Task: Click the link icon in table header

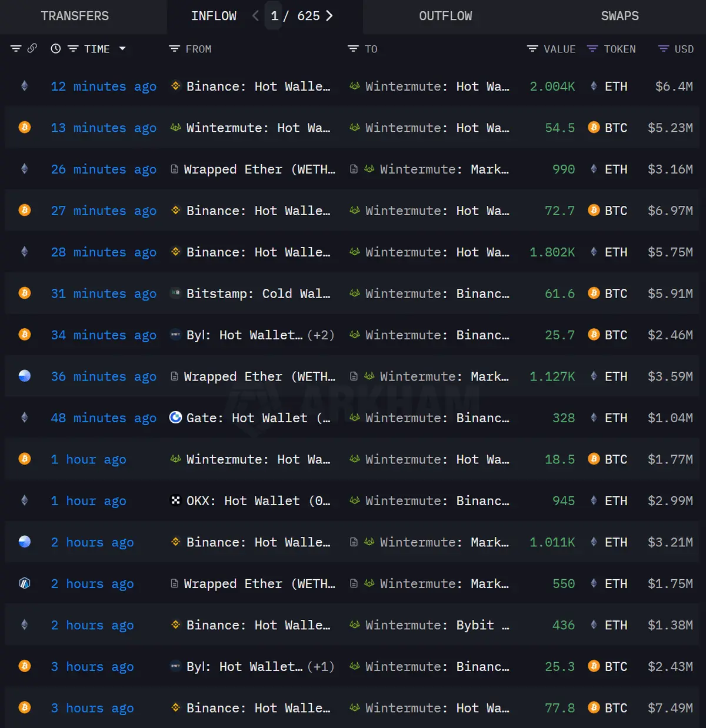Action: (x=32, y=48)
